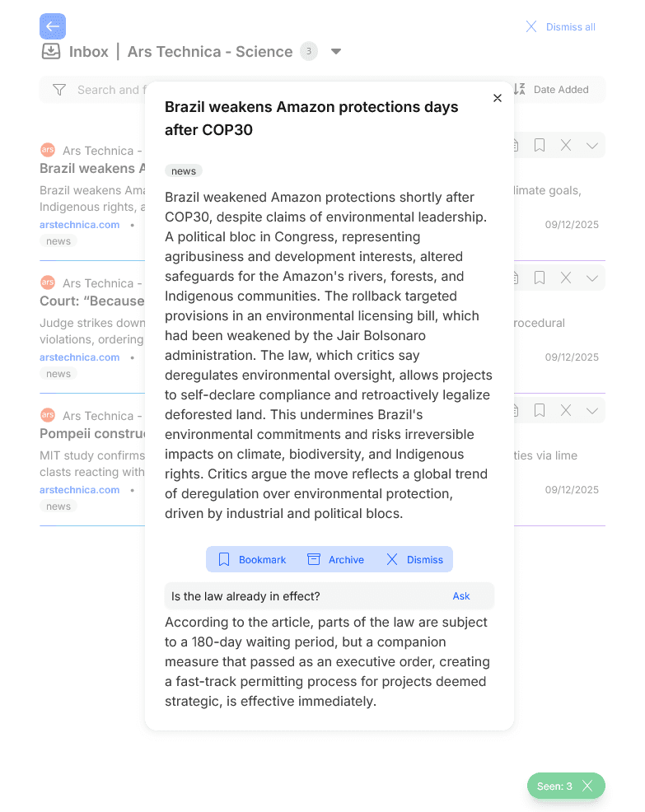Close the 'Seen: 3' notification badge

pyautogui.click(x=587, y=786)
